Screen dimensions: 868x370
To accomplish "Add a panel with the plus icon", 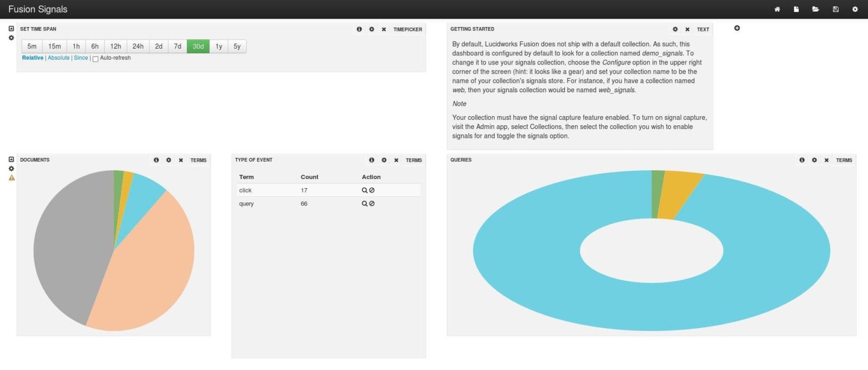I will (737, 28).
